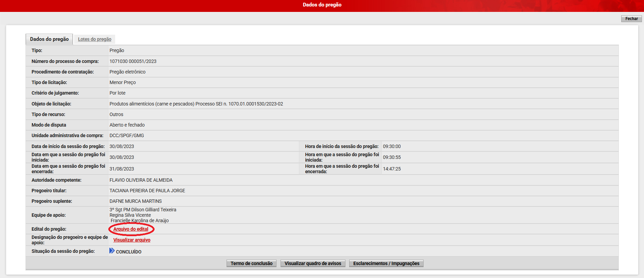Click the process number 1071030 000051/2023
The height and width of the screenshot is (278, 644).
pyautogui.click(x=133, y=61)
